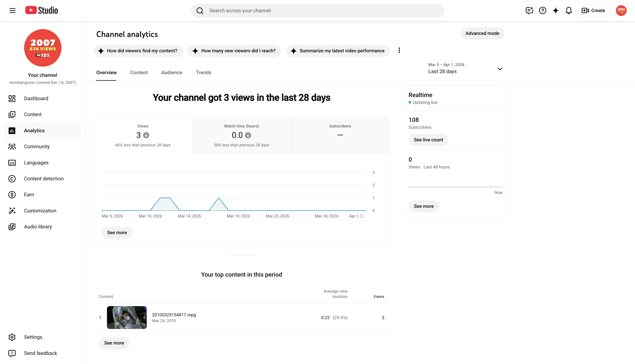Open the feedback comments icon in header

click(x=529, y=11)
